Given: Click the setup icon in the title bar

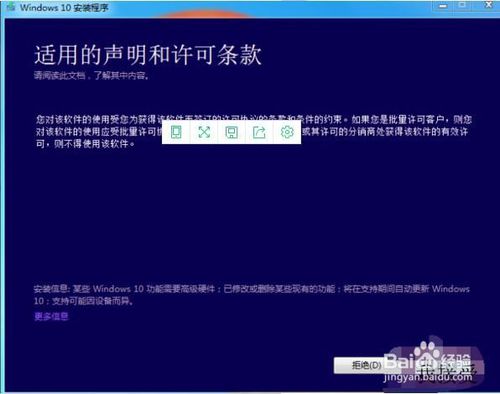Looking at the screenshot, I should coord(11,7).
